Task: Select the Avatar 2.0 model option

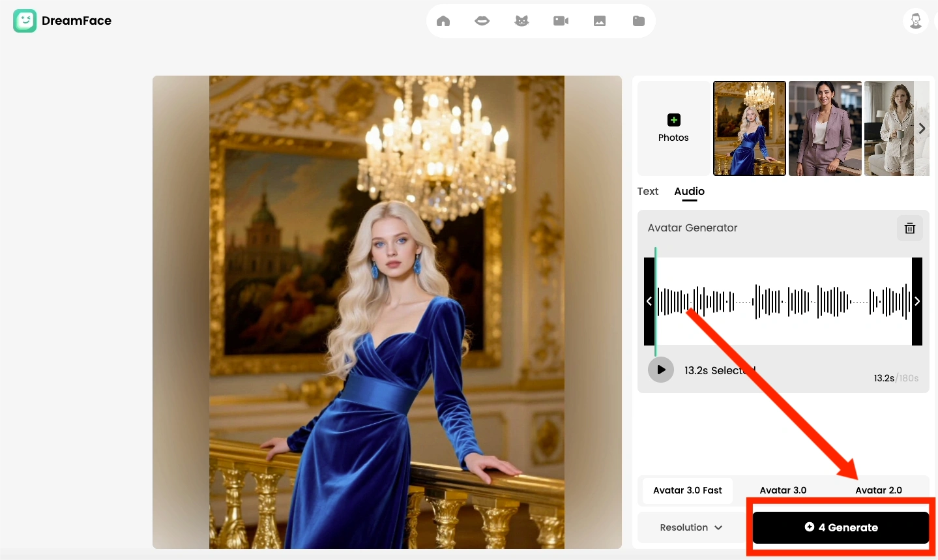Action: [x=879, y=490]
